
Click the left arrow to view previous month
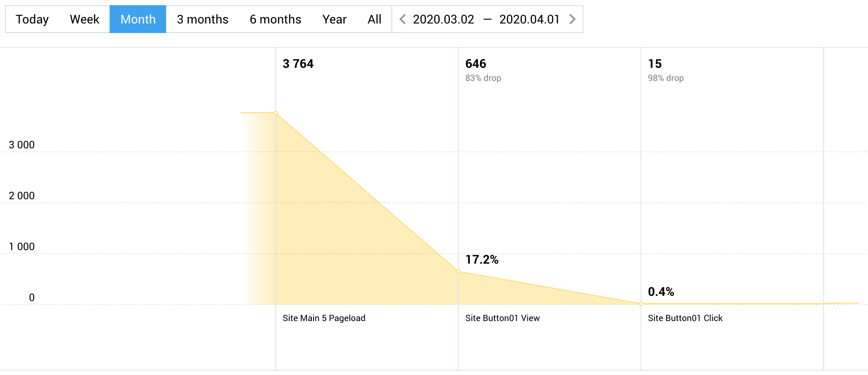(403, 19)
